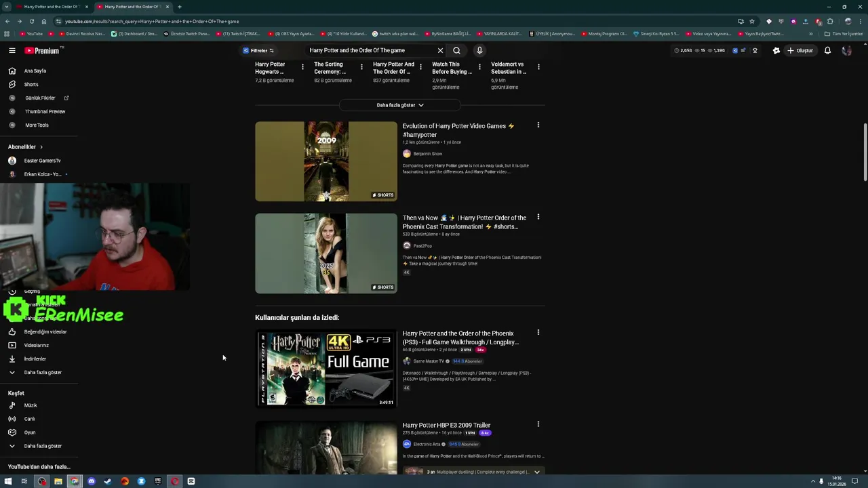Open Evolution of Harry Potter Video Games short
This screenshot has width=868, height=488.
click(458, 130)
